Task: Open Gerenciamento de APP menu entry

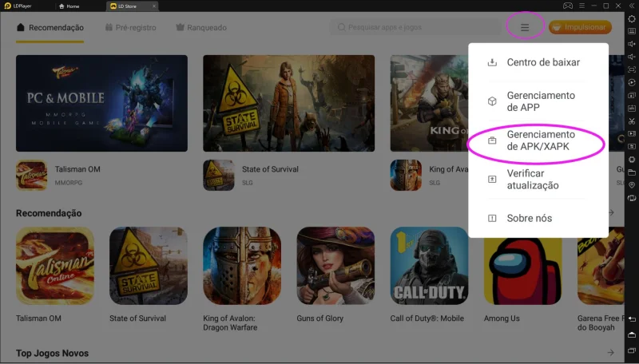Action: point(538,101)
